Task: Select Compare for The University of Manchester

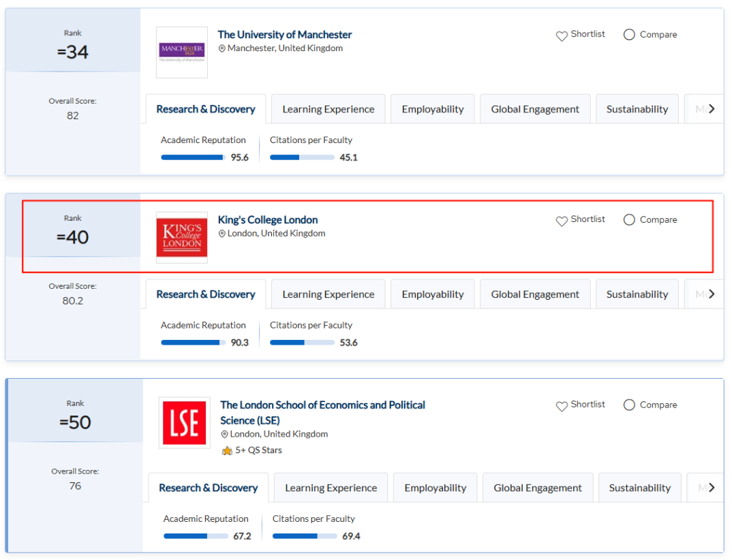Action: (x=629, y=35)
